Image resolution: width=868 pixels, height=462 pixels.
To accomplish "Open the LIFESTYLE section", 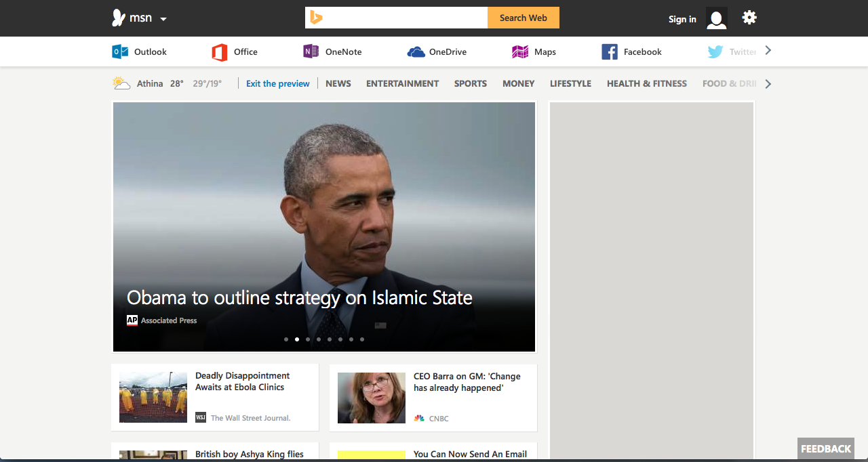I will click(570, 83).
